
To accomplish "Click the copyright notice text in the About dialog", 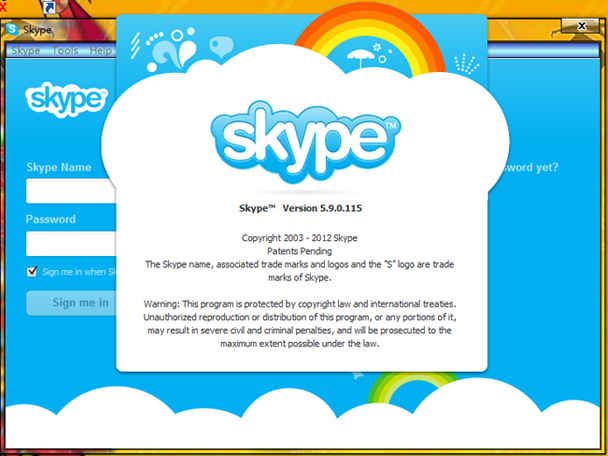I will 299,238.
